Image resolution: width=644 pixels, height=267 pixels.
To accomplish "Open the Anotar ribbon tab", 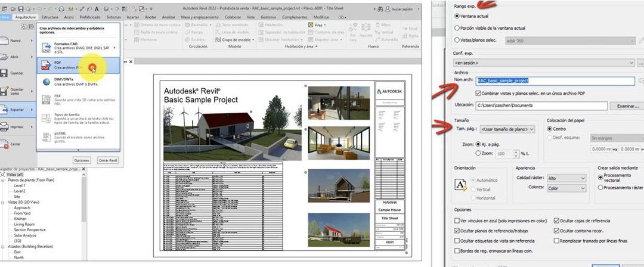I will pyautogui.click(x=151, y=17).
